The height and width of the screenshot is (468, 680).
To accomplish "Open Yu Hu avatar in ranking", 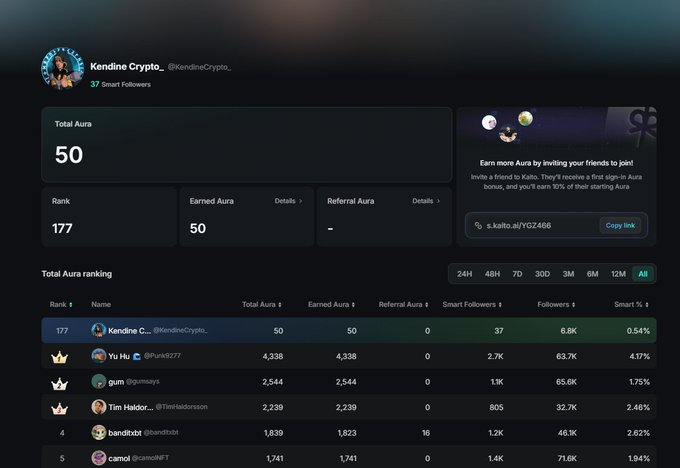I will click(x=99, y=356).
